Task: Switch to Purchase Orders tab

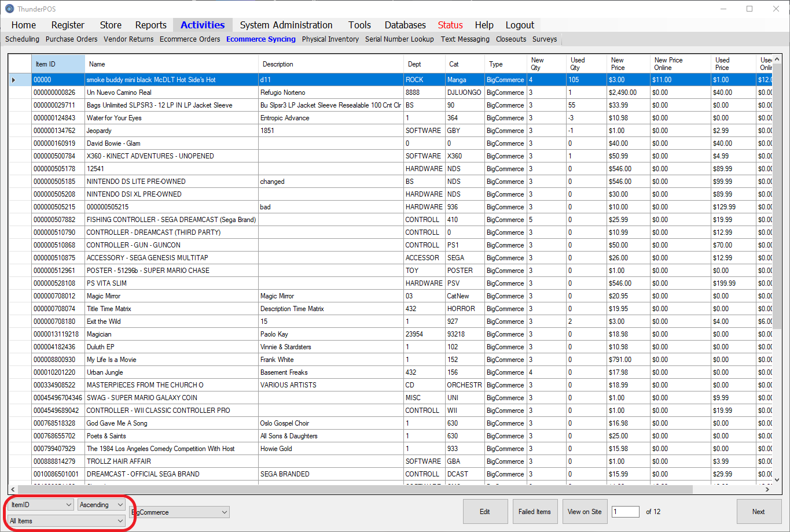Action: [x=72, y=39]
